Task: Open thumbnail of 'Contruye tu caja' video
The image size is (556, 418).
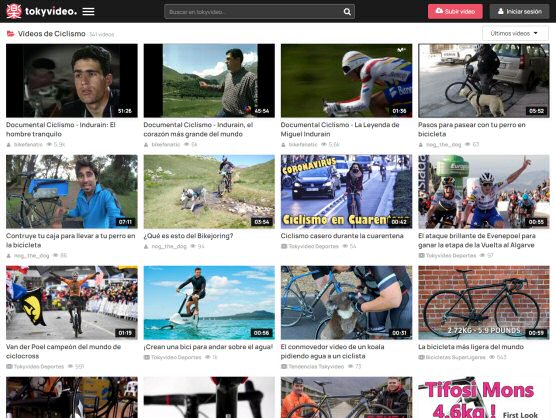Action: tap(72, 191)
